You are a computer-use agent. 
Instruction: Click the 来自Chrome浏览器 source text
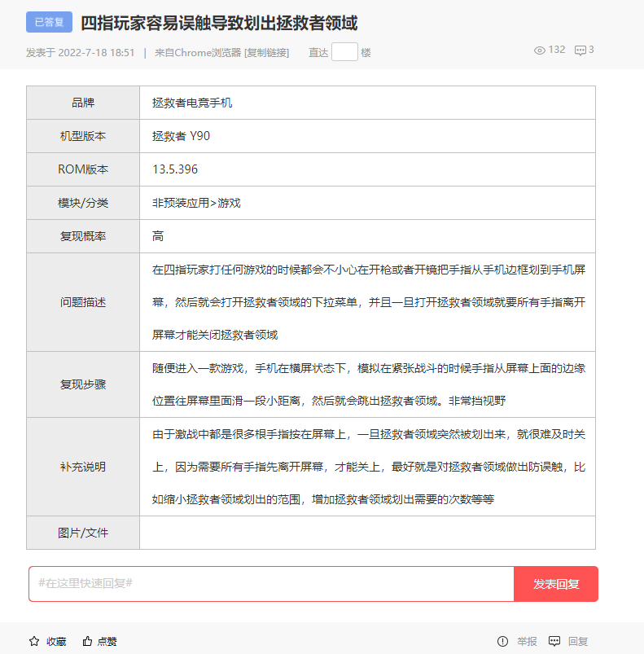tap(198, 53)
